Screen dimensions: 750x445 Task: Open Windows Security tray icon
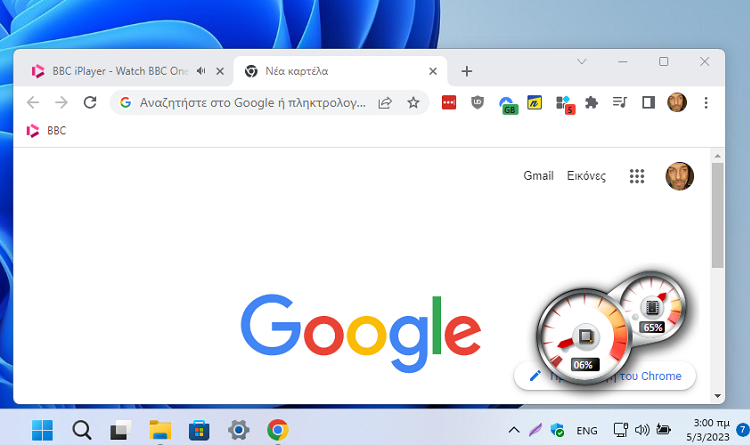pos(557,430)
